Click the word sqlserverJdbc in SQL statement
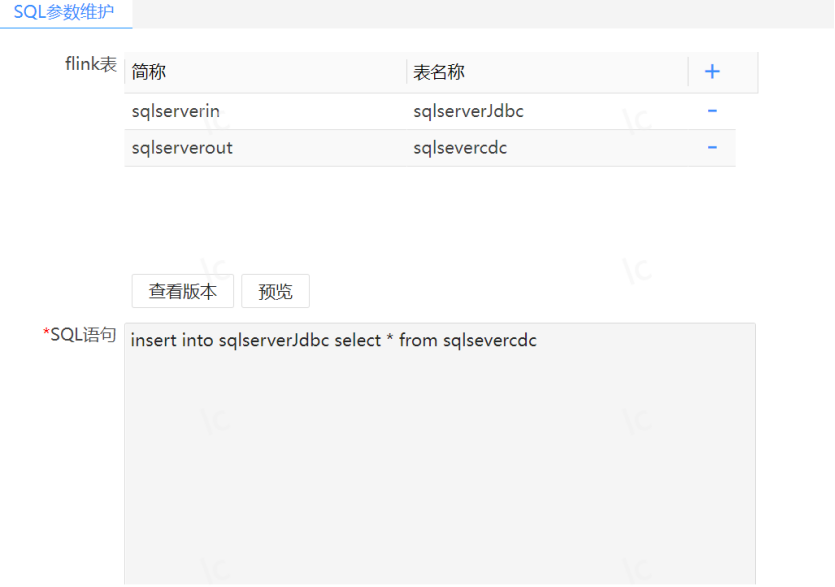The width and height of the screenshot is (835, 587). (x=274, y=340)
